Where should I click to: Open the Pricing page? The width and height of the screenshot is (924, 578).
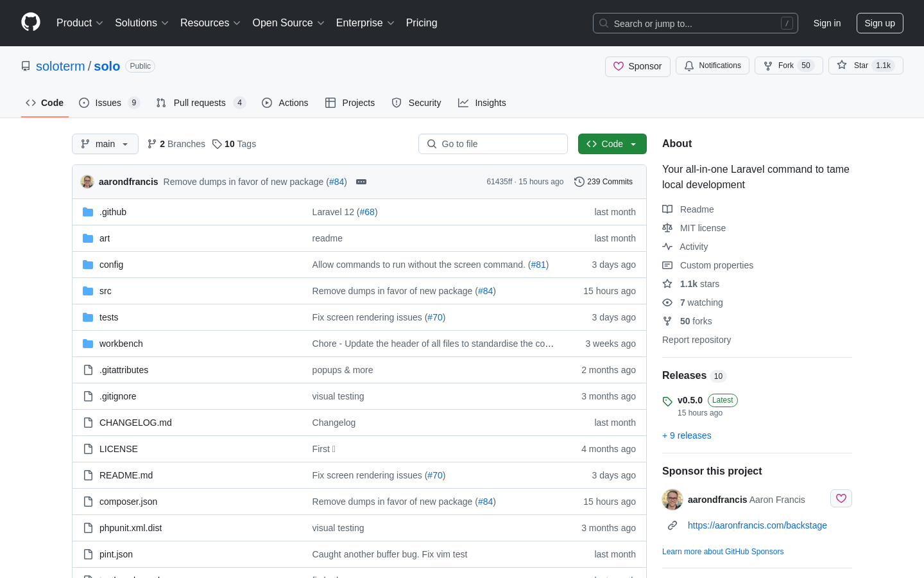(x=422, y=22)
